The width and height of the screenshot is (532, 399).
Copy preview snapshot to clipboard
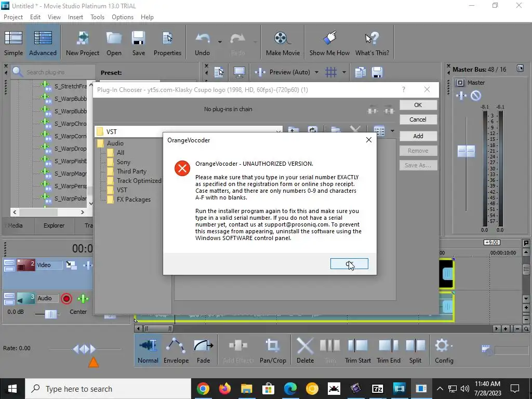[360, 72]
